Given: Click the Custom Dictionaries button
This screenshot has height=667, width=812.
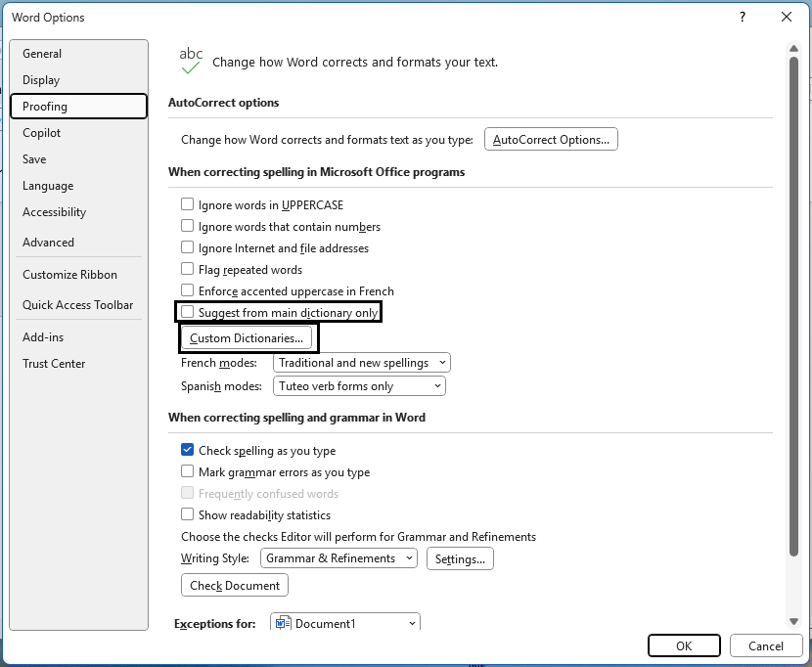Looking at the screenshot, I should tap(247, 338).
